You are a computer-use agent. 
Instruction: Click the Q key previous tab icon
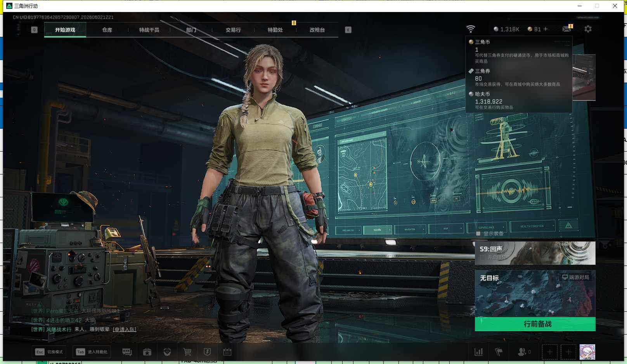click(34, 30)
